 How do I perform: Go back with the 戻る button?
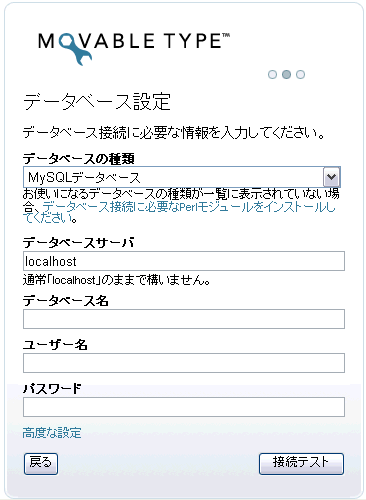pyautogui.click(x=41, y=463)
